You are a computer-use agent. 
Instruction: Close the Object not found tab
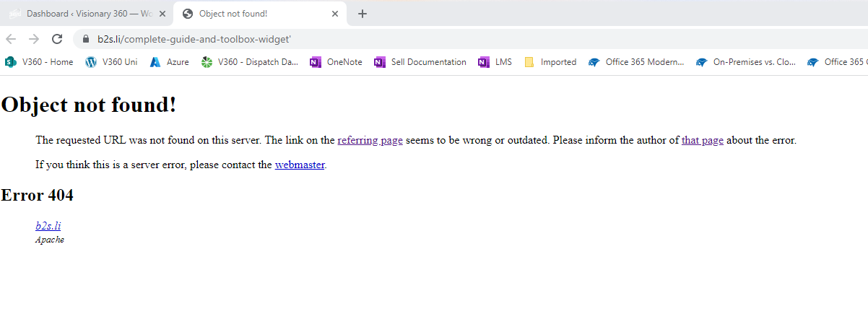click(x=335, y=14)
